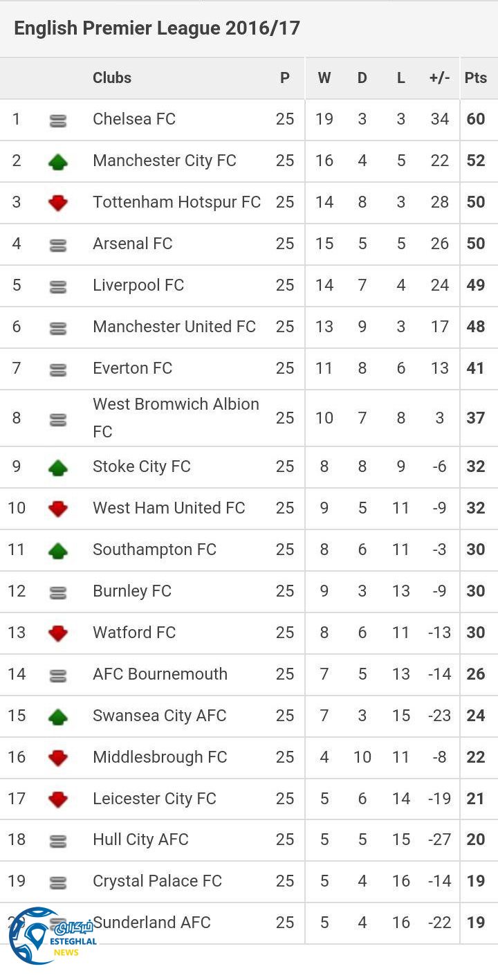Open the West Bromwich Albion FC entry
498x980 pixels.
[176, 417]
